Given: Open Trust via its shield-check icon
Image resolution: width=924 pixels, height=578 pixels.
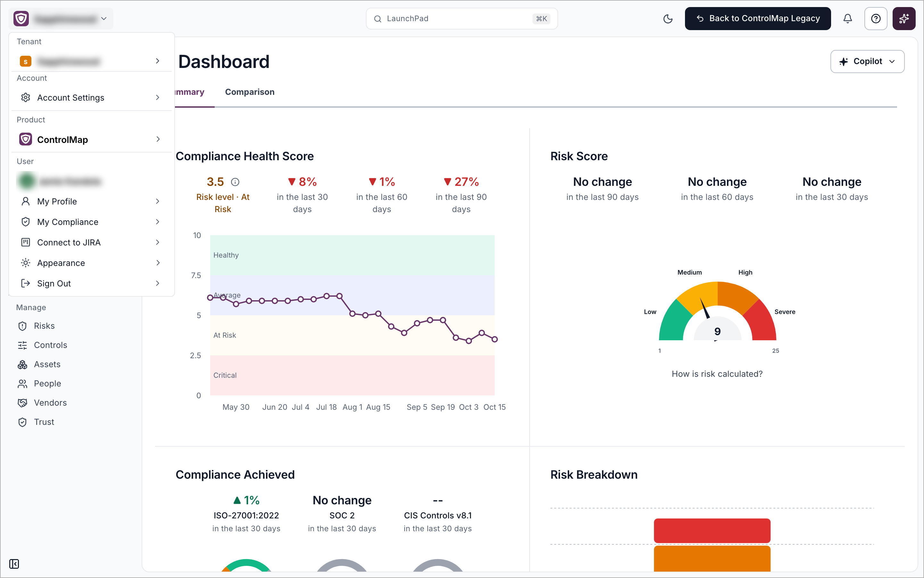Looking at the screenshot, I should pos(22,422).
